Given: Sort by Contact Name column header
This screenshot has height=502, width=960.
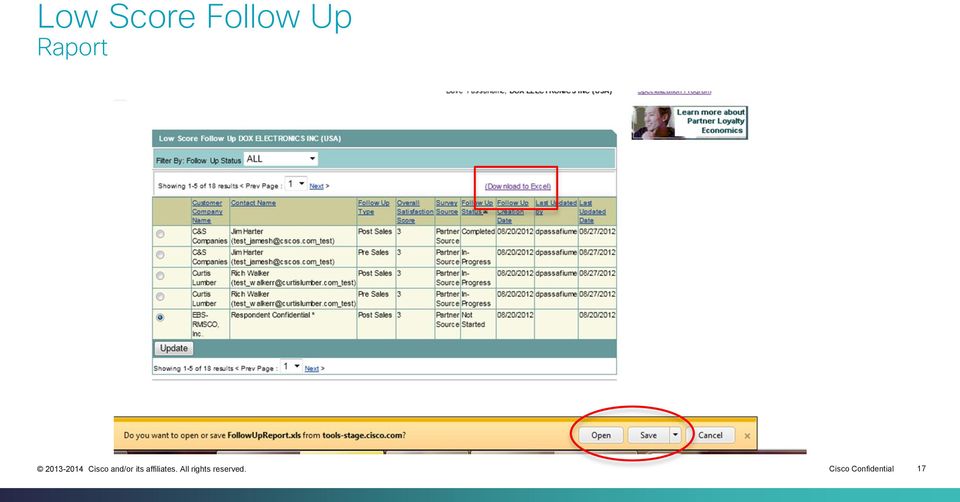Looking at the screenshot, I should click(253, 203).
